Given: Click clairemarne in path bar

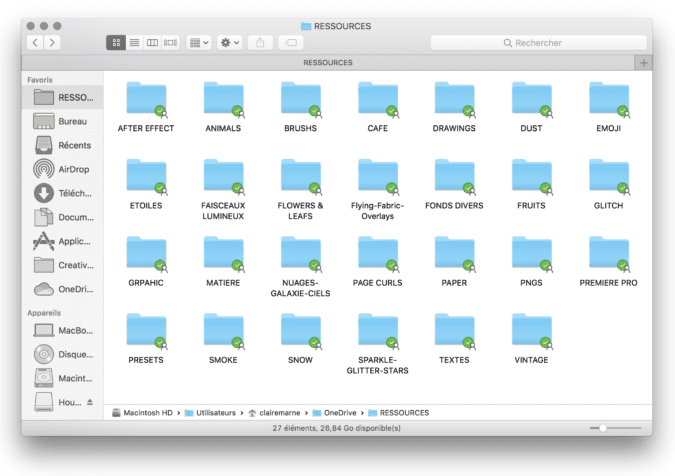Looking at the screenshot, I should coord(274,413).
